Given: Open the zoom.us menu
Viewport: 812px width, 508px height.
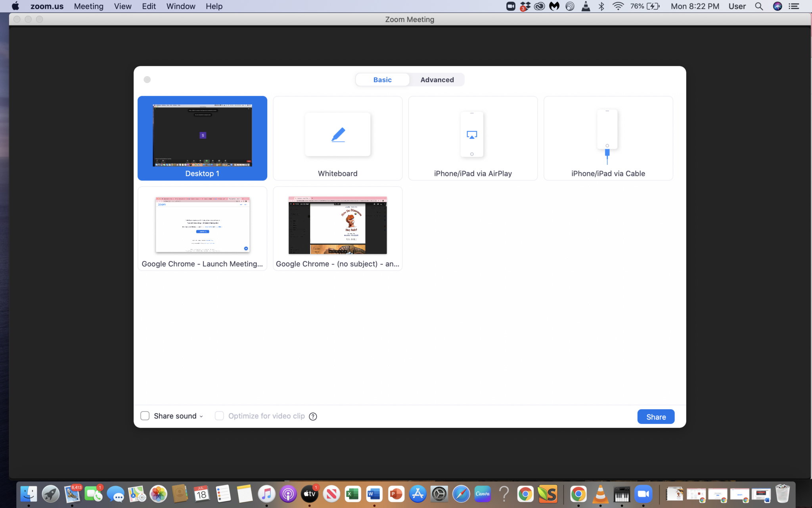Looking at the screenshot, I should [47, 6].
